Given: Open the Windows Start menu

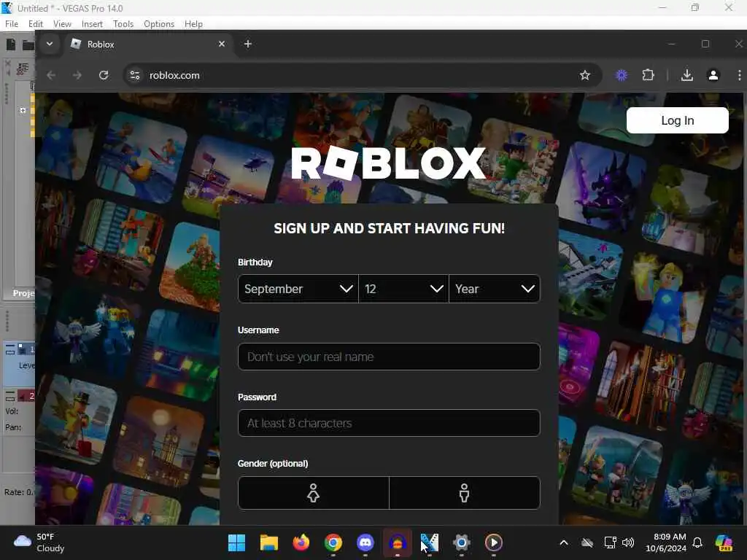Looking at the screenshot, I should click(236, 542).
